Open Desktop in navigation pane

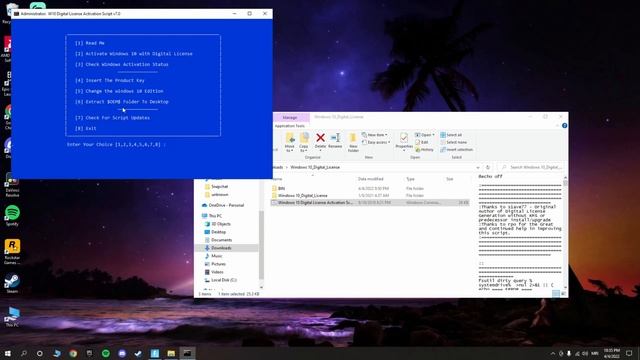(215, 232)
